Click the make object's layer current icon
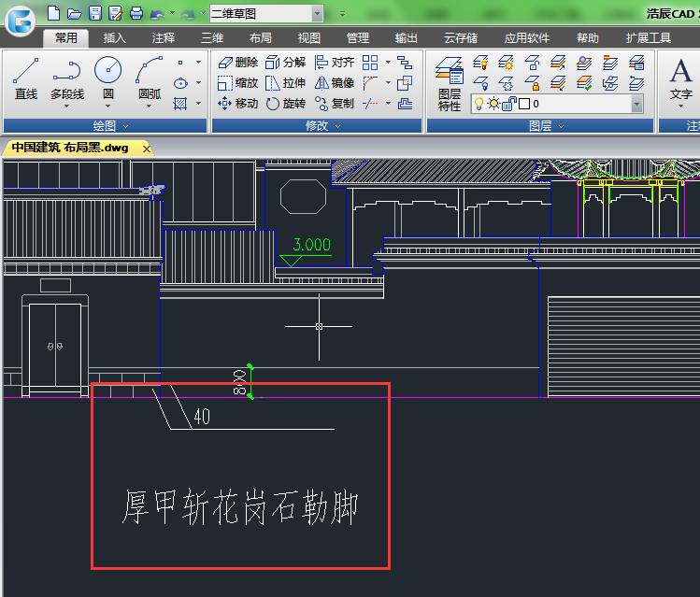 (584, 63)
